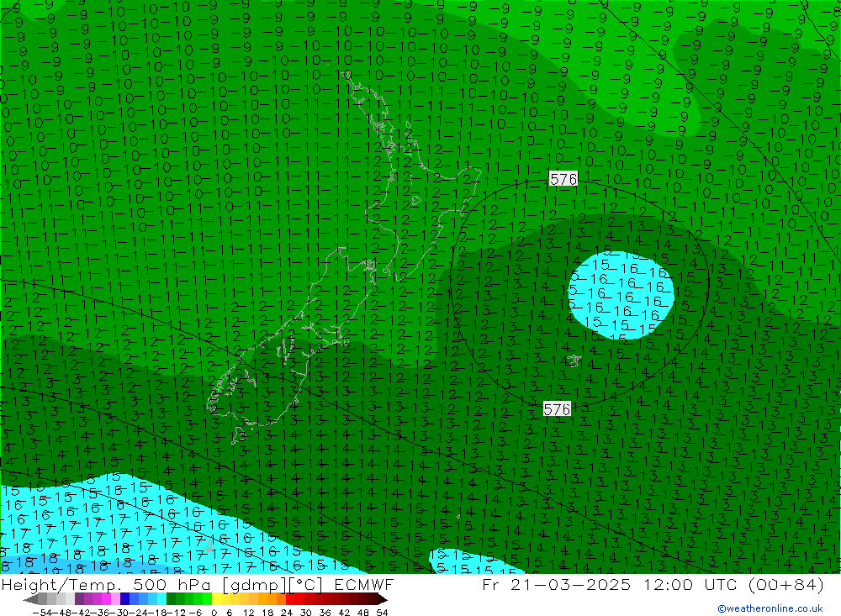
Task: Click the 36 value on the legend scale
Action: coord(325,613)
